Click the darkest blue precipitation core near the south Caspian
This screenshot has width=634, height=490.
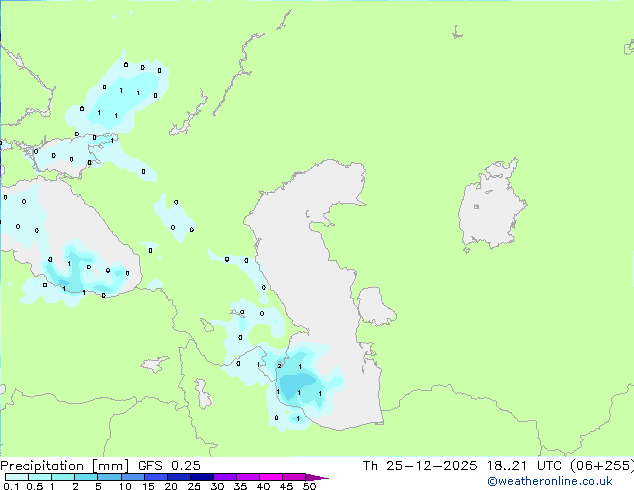297,384
